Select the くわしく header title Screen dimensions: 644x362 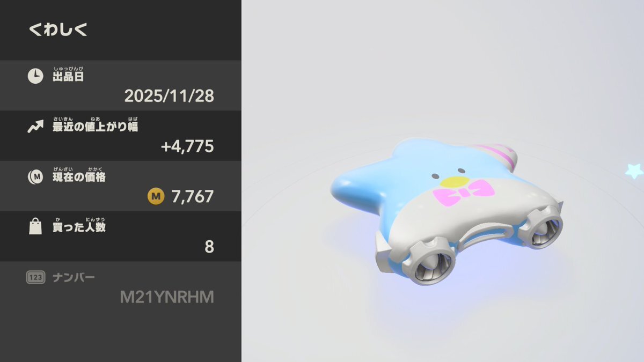coord(58,30)
